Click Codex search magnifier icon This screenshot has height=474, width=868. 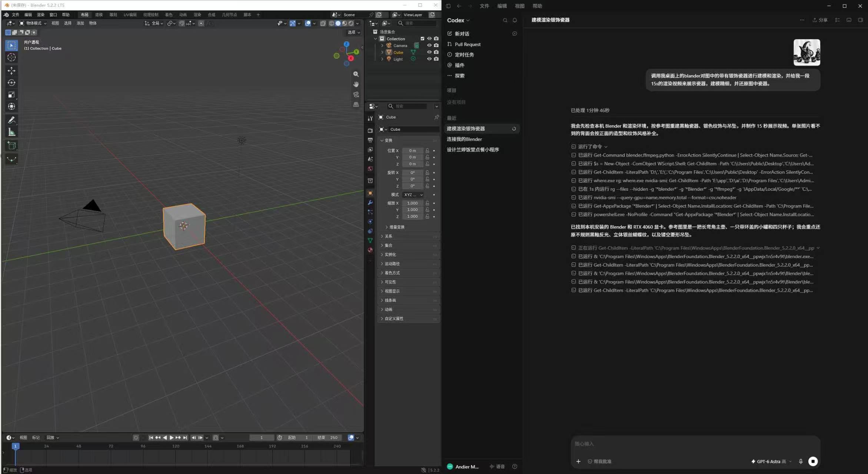click(505, 20)
